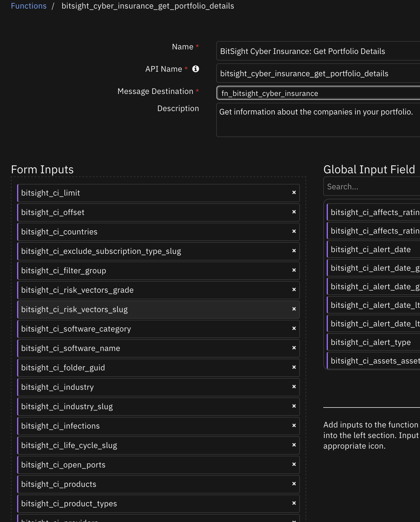The width and height of the screenshot is (420, 522).
Task: Remove bitsight_ci_life_cycle_slug input
Action: click(x=294, y=445)
